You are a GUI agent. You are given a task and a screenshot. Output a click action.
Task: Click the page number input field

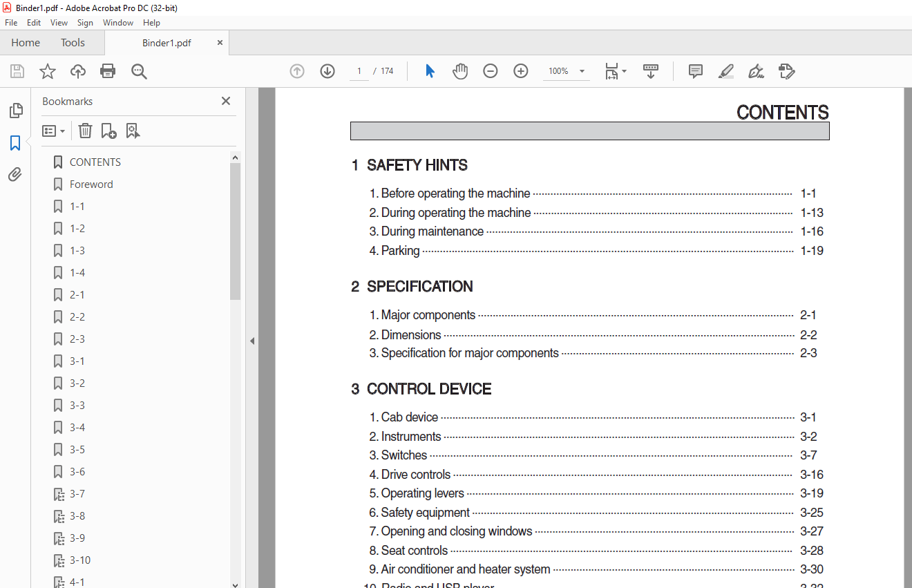click(359, 71)
